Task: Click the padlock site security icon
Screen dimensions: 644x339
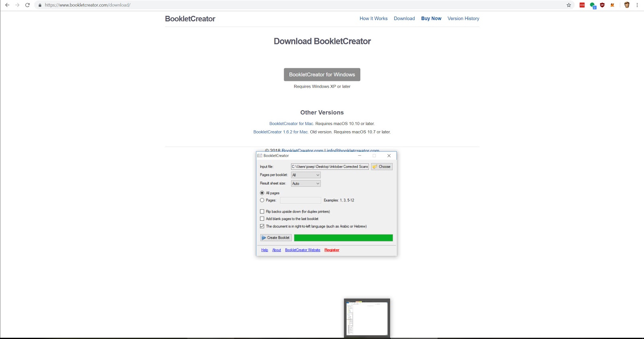Action: [40, 5]
